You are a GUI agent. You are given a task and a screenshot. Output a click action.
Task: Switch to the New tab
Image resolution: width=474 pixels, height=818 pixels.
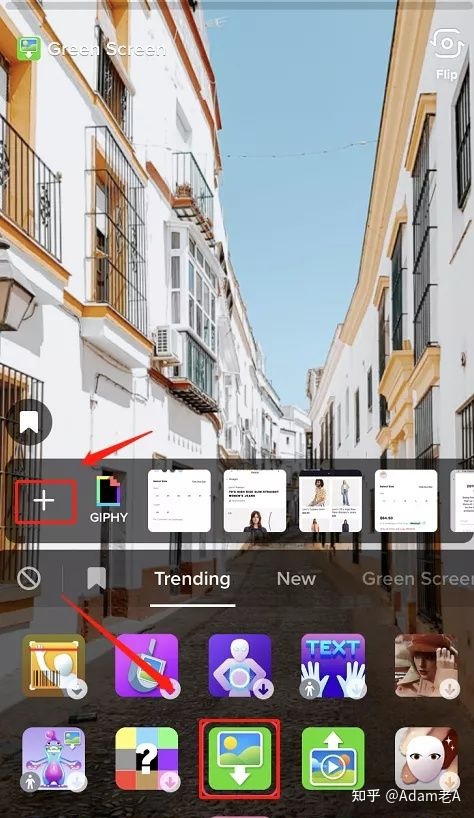pos(296,579)
